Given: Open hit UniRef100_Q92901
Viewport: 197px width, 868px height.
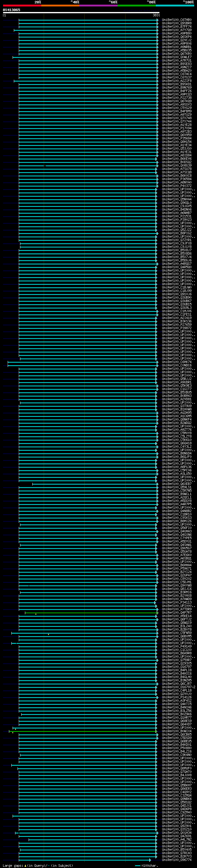Looking at the screenshot, I should point(177,826).
